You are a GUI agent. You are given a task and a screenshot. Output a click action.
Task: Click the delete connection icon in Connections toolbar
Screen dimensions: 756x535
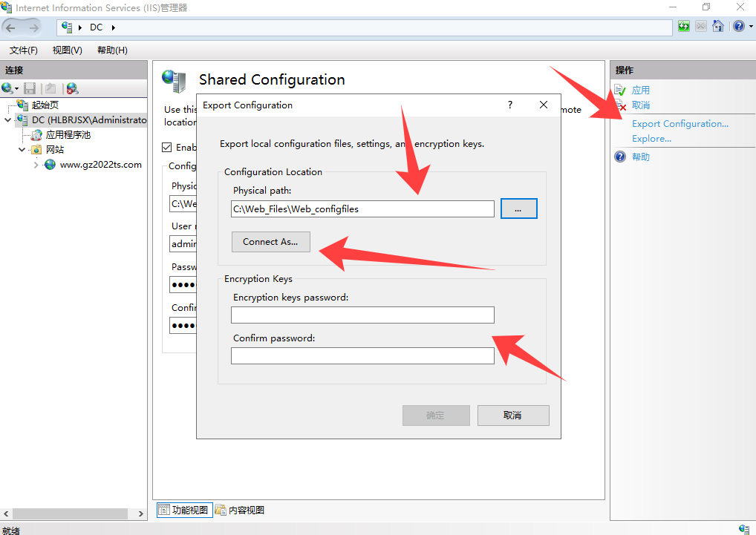(x=72, y=88)
